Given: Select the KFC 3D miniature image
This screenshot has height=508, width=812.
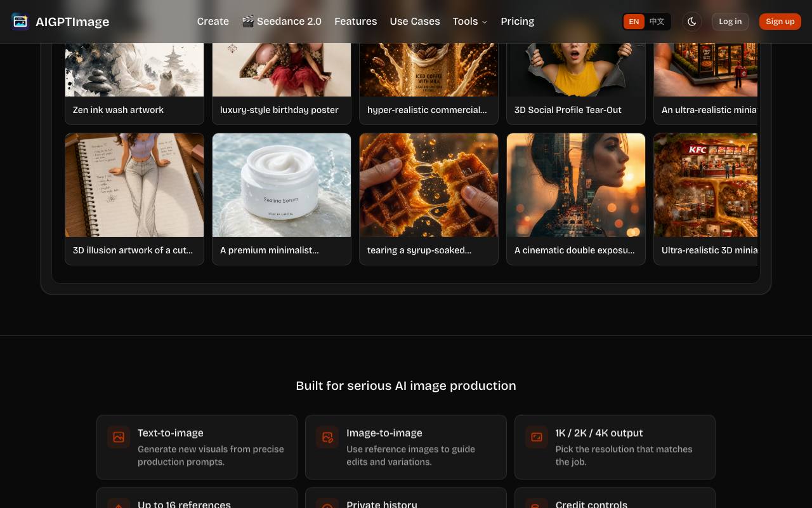Looking at the screenshot, I should [x=705, y=185].
